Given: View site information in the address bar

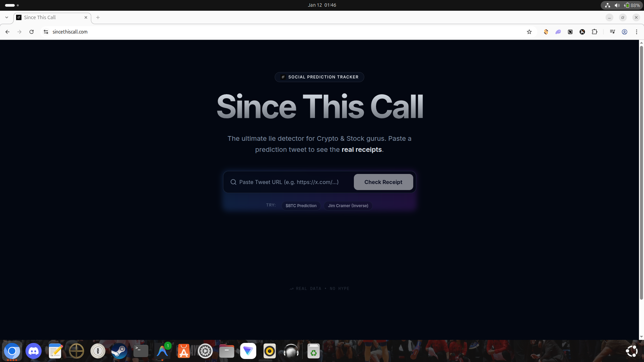Looking at the screenshot, I should (46, 32).
